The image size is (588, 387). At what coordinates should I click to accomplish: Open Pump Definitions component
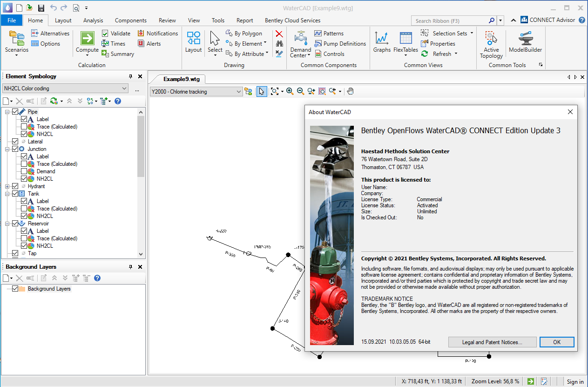pos(340,44)
